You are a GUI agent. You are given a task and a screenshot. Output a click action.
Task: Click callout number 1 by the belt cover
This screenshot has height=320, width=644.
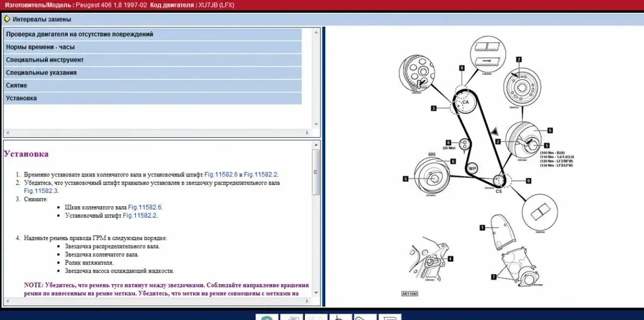[482, 227]
